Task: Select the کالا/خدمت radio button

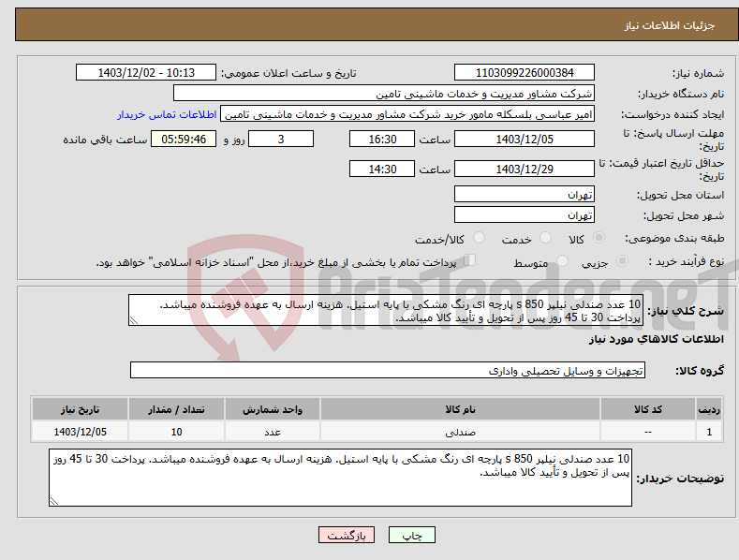Action: 479,238
